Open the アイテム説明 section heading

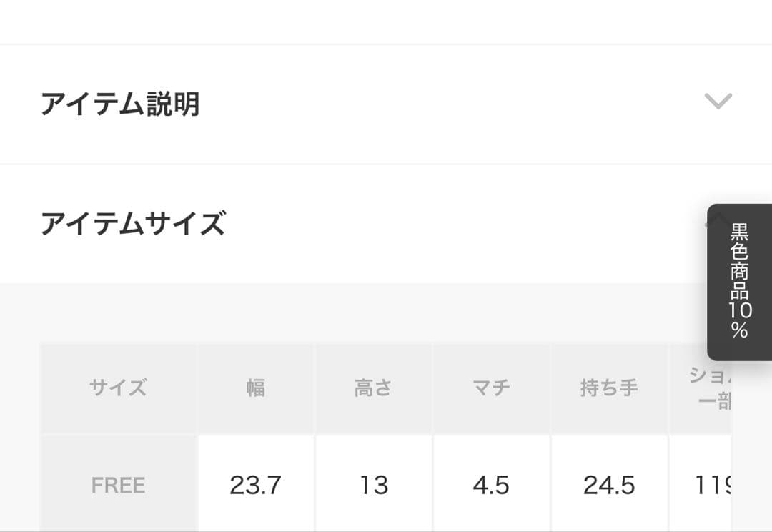(120, 104)
